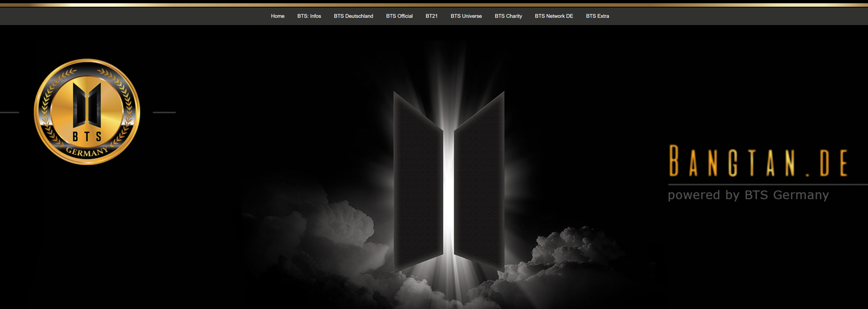Click the gold BTS Germany badge logo
Image resolution: width=868 pixels, height=309 pixels.
(x=87, y=112)
